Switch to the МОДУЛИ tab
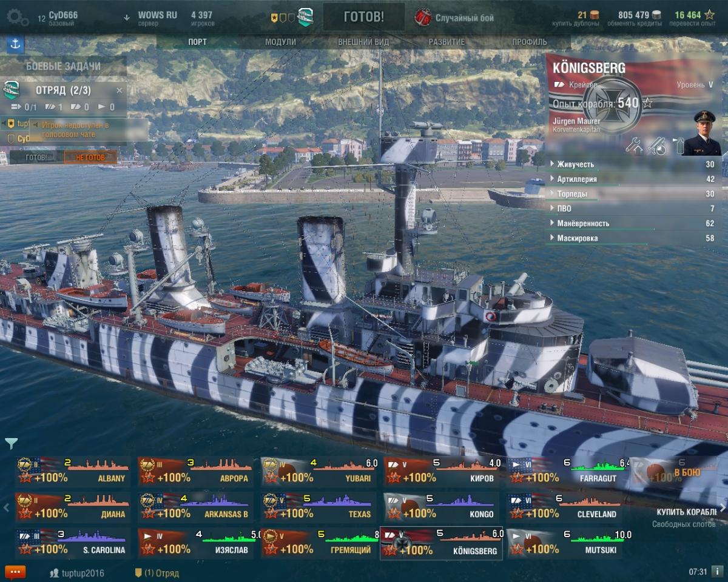 [281, 42]
